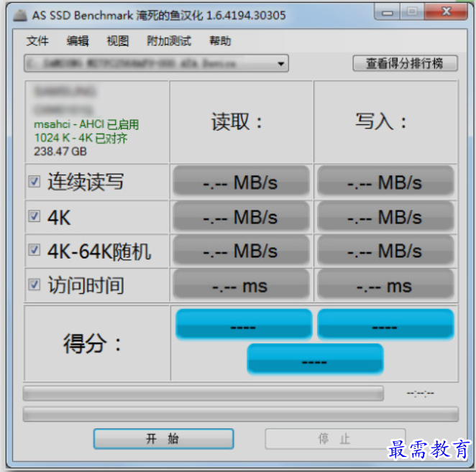
Task: Click the 写入 column header
Action: point(380,121)
